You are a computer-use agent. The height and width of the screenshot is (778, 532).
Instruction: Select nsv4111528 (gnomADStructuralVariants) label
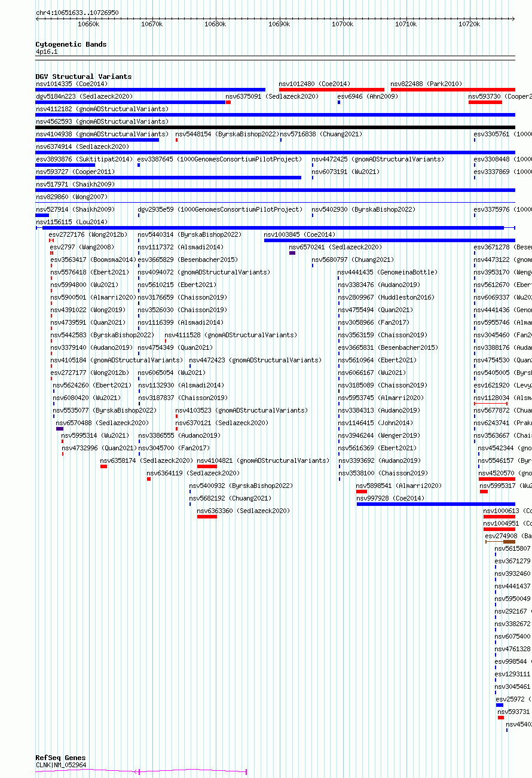pos(231,335)
